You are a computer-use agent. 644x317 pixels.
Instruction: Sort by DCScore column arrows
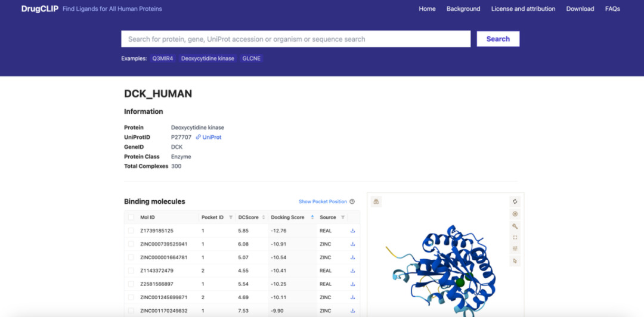(x=264, y=217)
